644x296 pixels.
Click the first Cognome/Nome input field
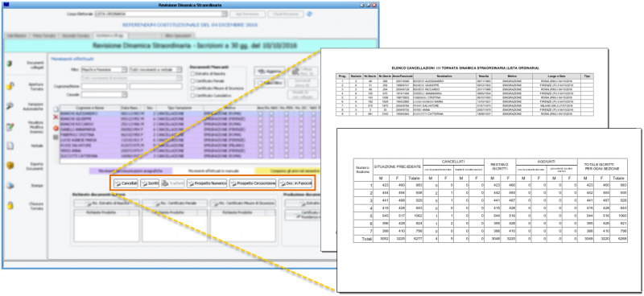[x=105, y=87]
